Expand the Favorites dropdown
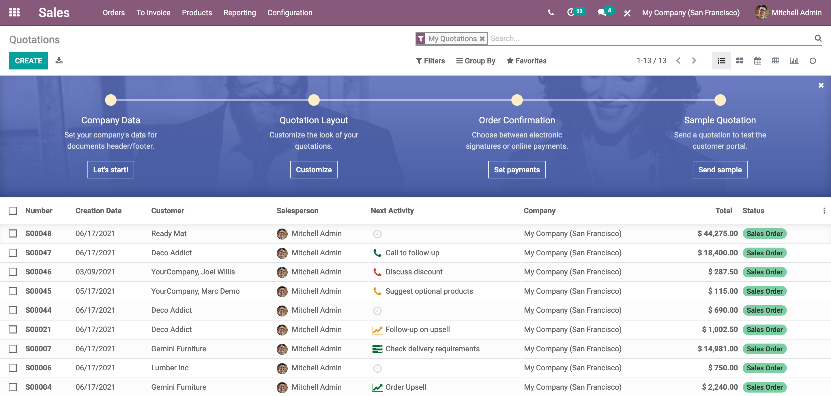This screenshot has height=396, width=831. pyautogui.click(x=526, y=61)
